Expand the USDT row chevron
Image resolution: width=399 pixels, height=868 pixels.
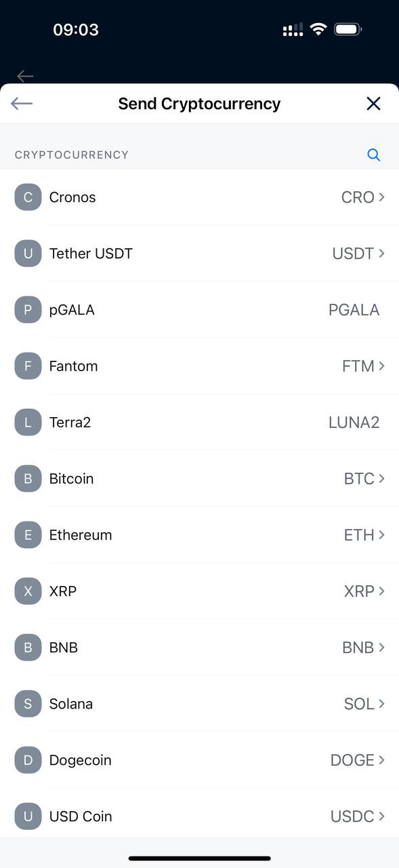[382, 254]
